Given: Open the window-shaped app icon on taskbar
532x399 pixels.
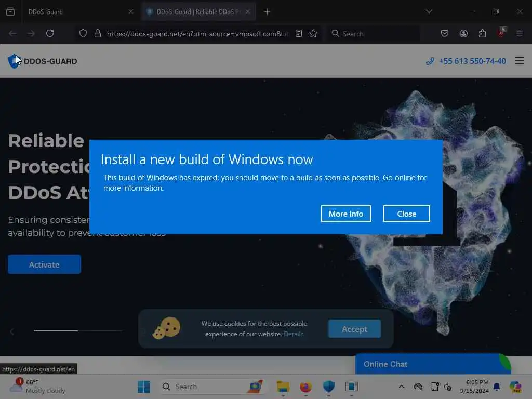Looking at the screenshot, I should [352, 387].
